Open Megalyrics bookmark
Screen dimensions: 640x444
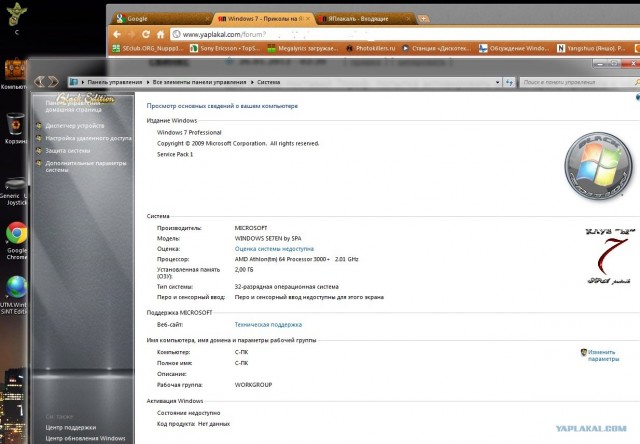(302, 48)
